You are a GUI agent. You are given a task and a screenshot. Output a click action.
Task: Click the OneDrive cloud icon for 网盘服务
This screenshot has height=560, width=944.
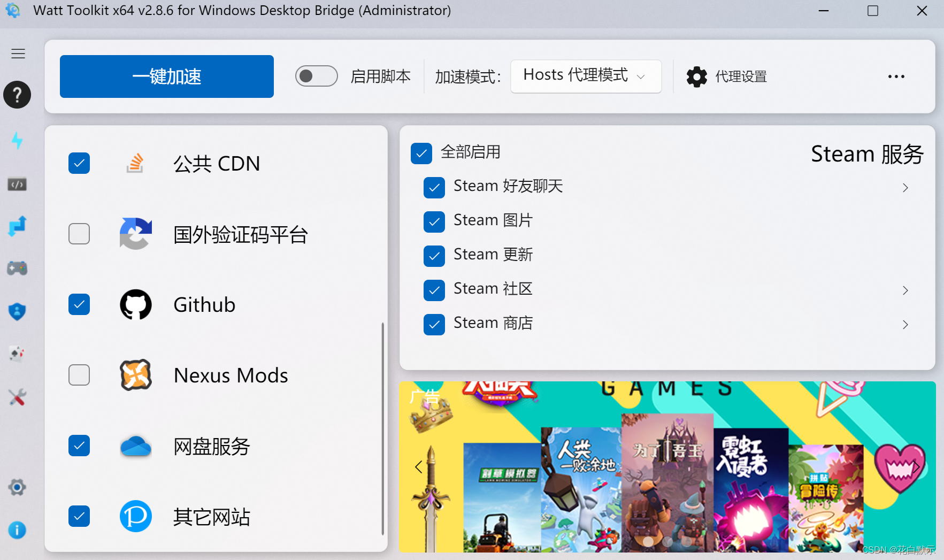click(x=136, y=446)
